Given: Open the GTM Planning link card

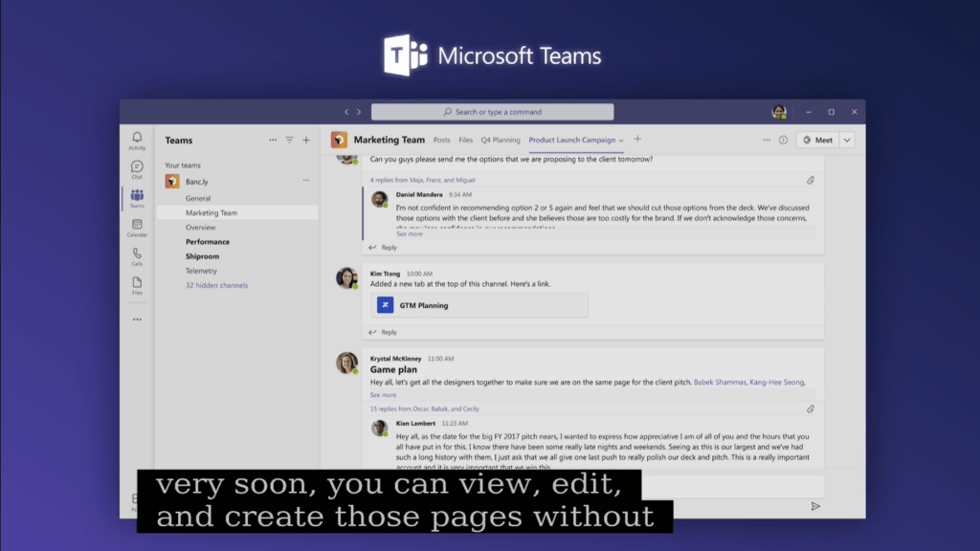Looking at the screenshot, I should click(x=479, y=305).
